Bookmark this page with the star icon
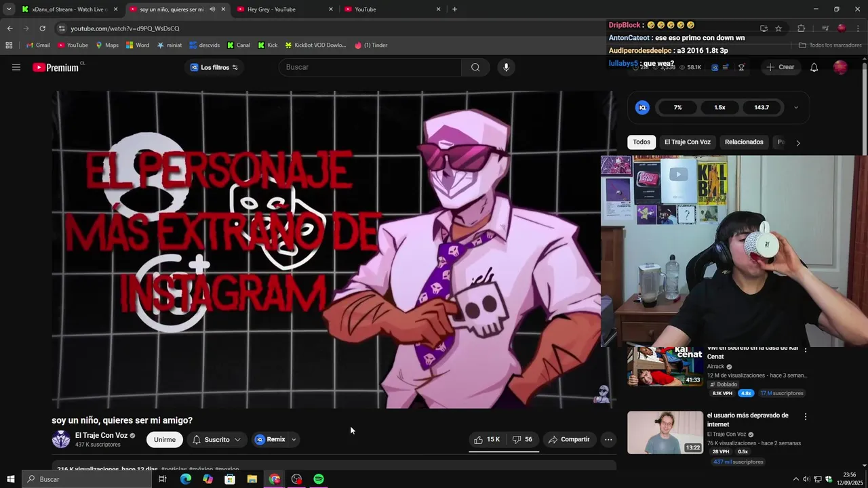The width and height of the screenshot is (868, 488). tap(778, 28)
